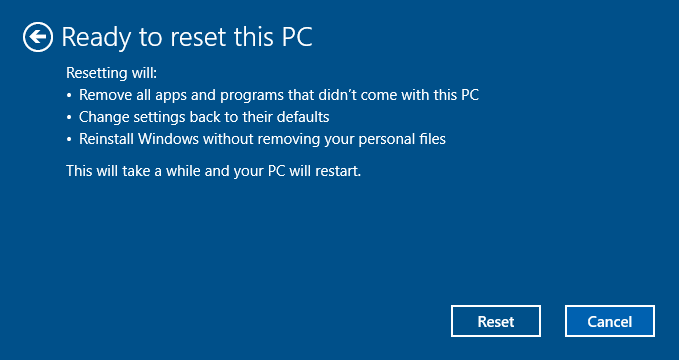The width and height of the screenshot is (679, 360).
Task: Click the bullet before 'Reinstall Windows'
Action: point(69,140)
